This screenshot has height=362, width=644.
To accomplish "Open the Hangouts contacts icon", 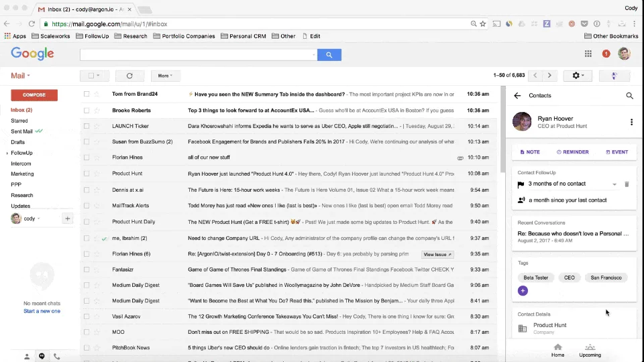I will click(x=27, y=356).
